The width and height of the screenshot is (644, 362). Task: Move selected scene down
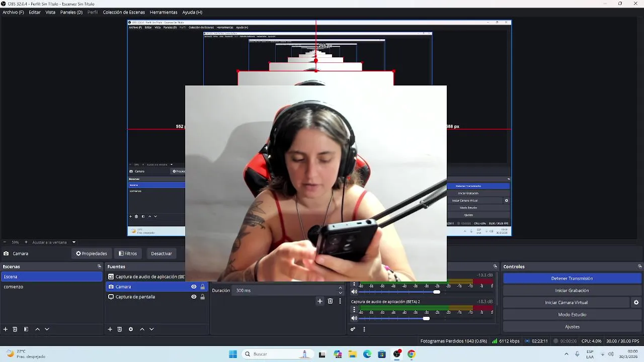tap(47, 329)
